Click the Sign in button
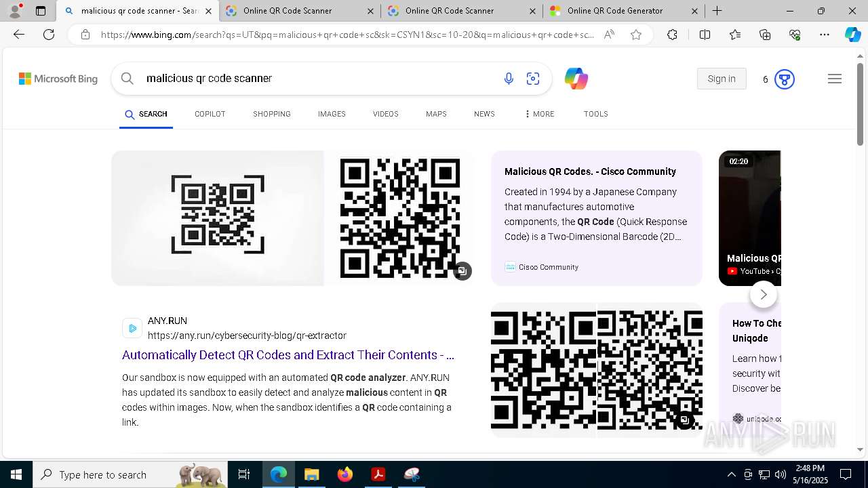 tap(722, 79)
